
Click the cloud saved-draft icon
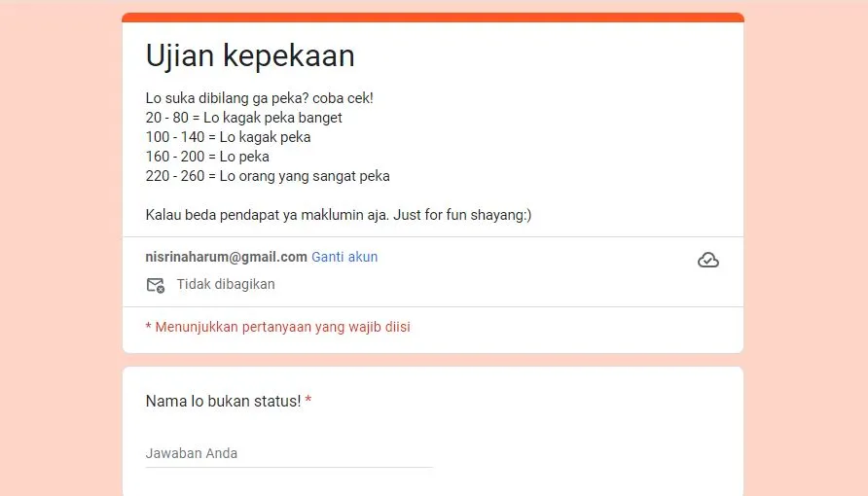pyautogui.click(x=708, y=260)
